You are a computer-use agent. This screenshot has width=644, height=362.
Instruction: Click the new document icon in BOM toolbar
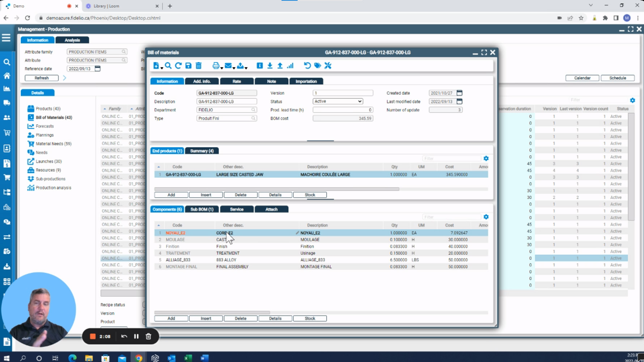[x=156, y=66]
